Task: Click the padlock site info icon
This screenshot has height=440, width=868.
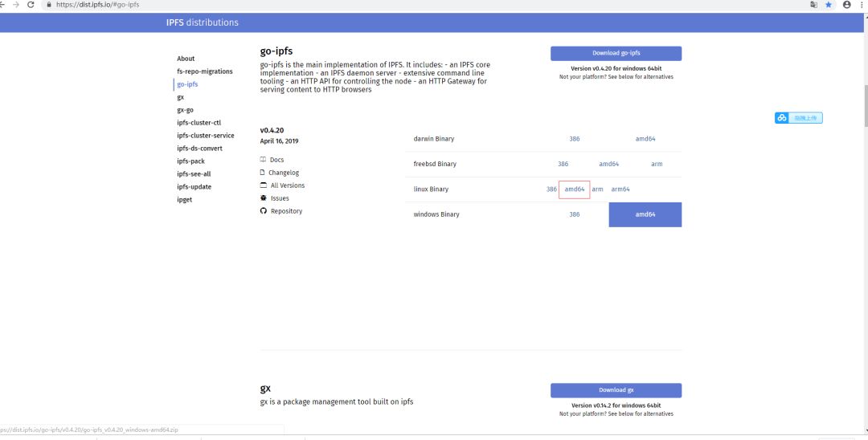Action: pos(49,5)
